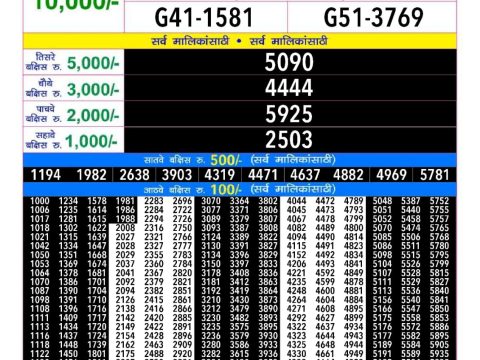Viewport: 480px width, 360px height.
Task: Click number 5191 in the 100 prize table
Action: pos(382,354)
